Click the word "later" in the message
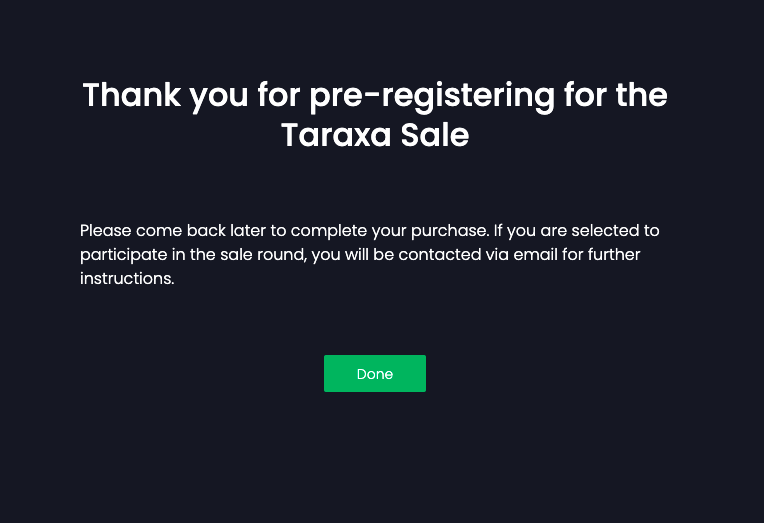This screenshot has width=764, height=523. (x=249, y=231)
